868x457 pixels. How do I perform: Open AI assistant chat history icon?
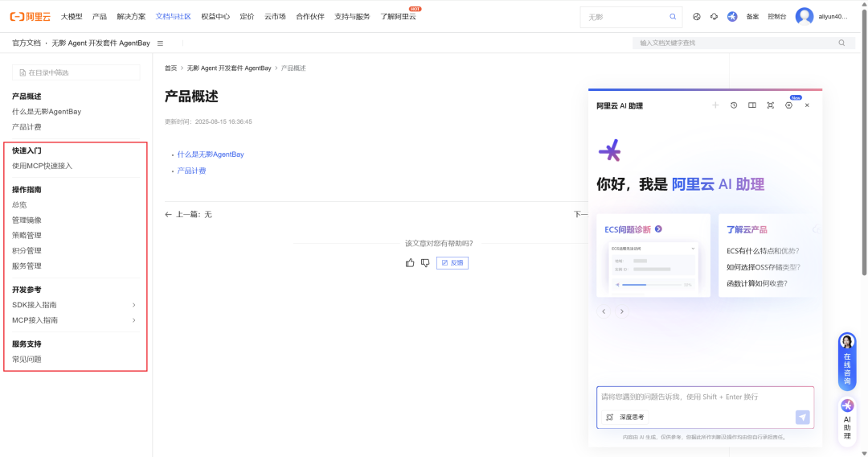(x=734, y=105)
